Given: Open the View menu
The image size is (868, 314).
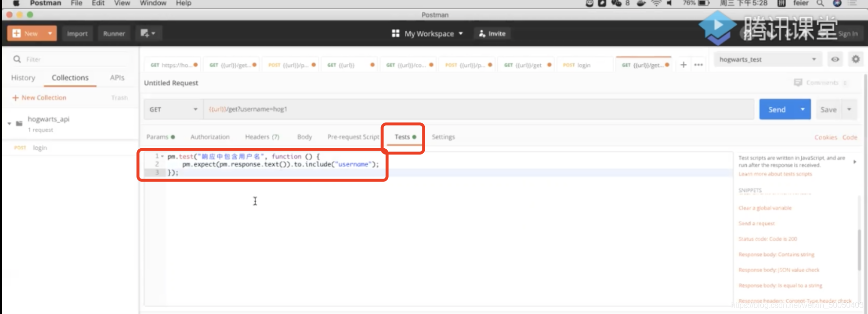Looking at the screenshot, I should click(x=122, y=3).
